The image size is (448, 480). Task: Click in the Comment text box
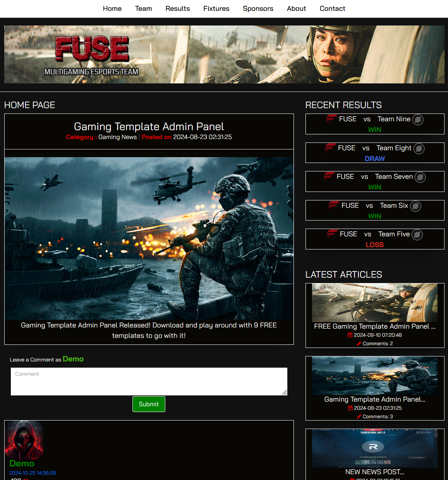[x=149, y=381]
